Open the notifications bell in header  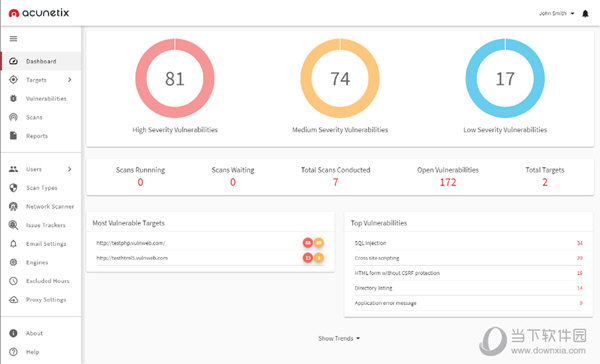585,14
